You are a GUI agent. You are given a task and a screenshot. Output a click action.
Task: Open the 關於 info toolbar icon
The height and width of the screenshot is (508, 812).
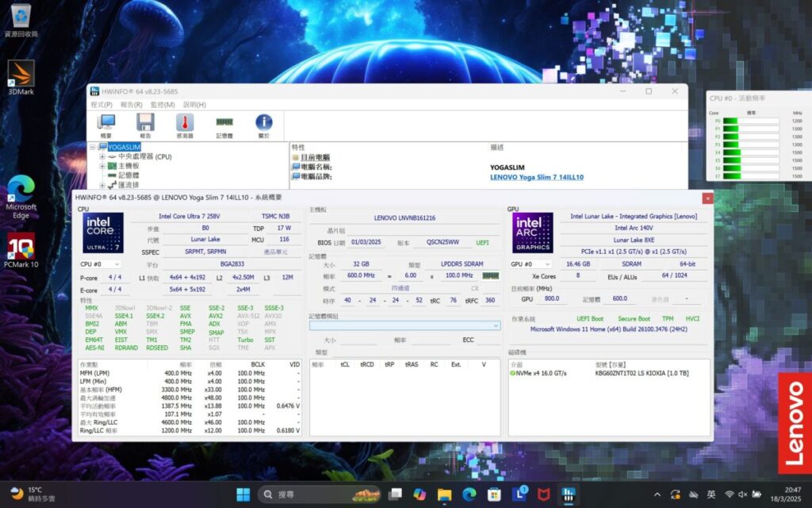[263, 125]
